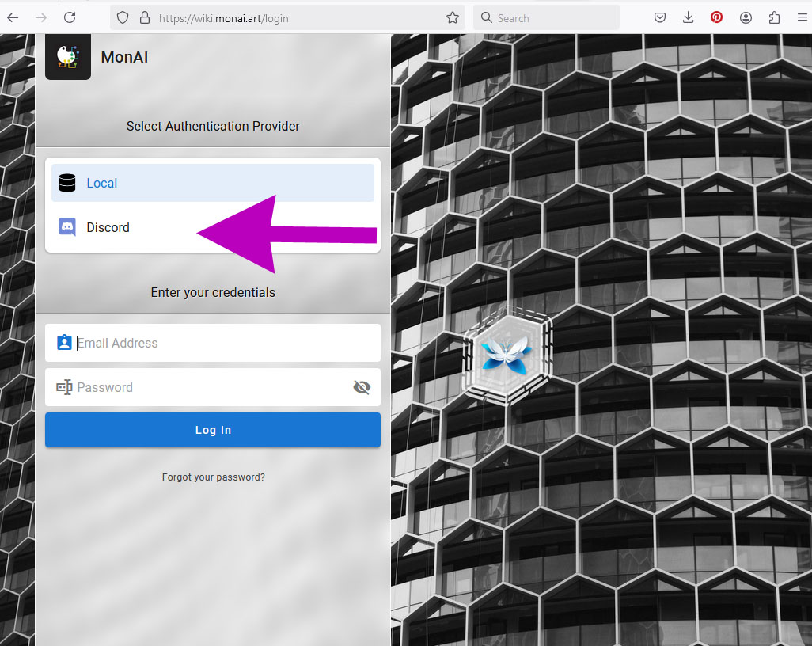Click the MonAI logo icon
The width and height of the screenshot is (812, 646).
68,56
